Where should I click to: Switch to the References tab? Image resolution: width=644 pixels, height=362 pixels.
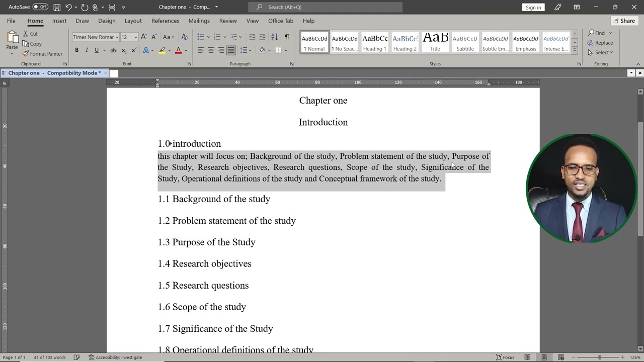point(165,21)
